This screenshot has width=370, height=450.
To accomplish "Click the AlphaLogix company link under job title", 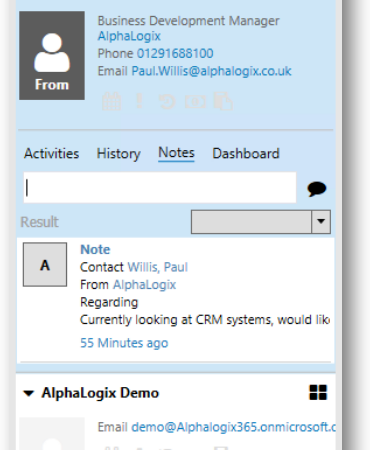I will (x=129, y=36).
